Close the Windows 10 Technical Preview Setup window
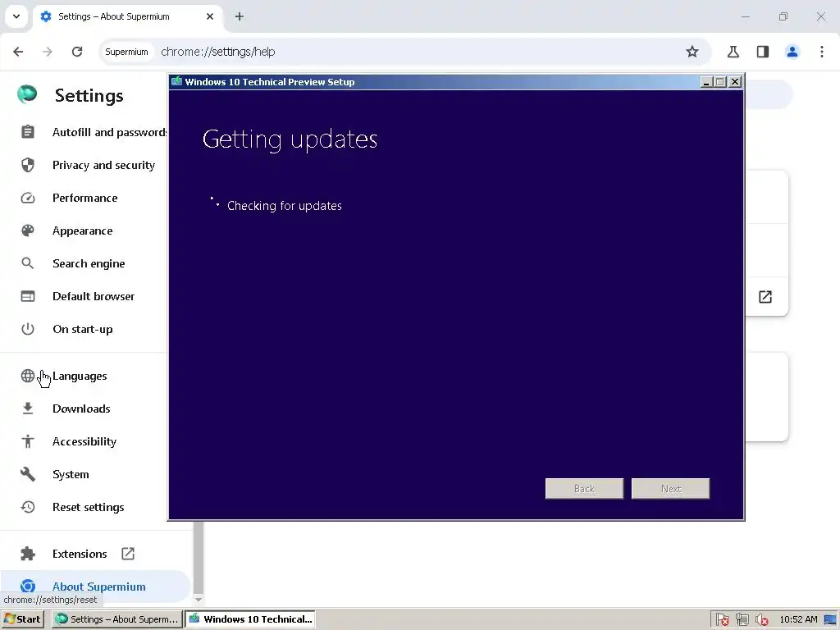 coord(735,82)
